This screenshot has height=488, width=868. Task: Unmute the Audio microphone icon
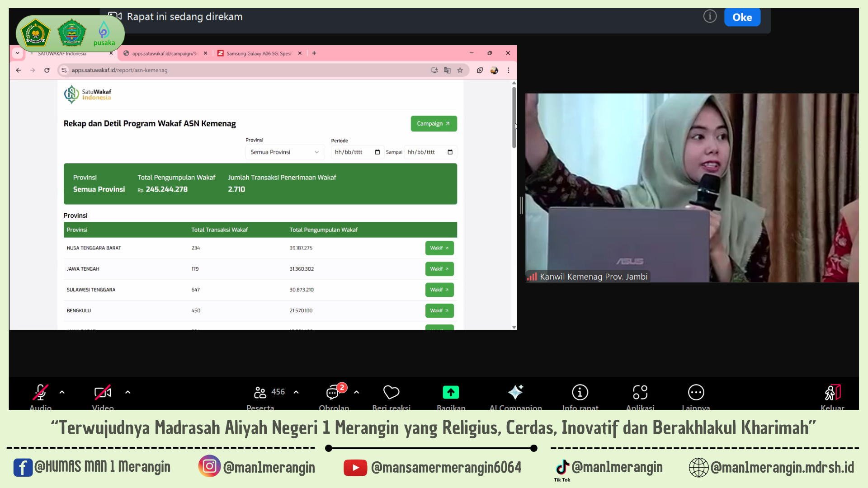(40, 392)
